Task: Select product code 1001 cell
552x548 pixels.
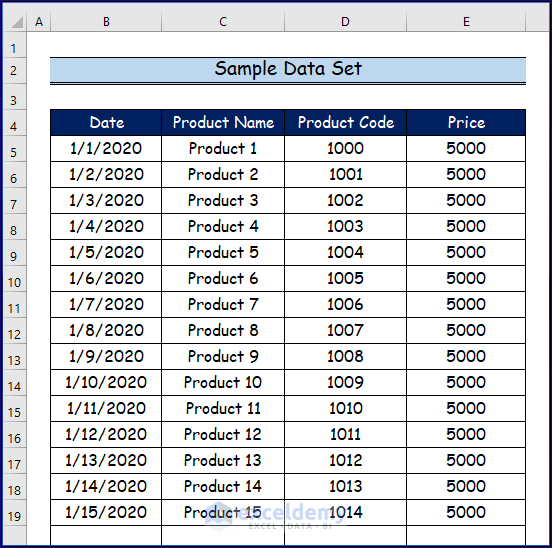Action: (345, 175)
